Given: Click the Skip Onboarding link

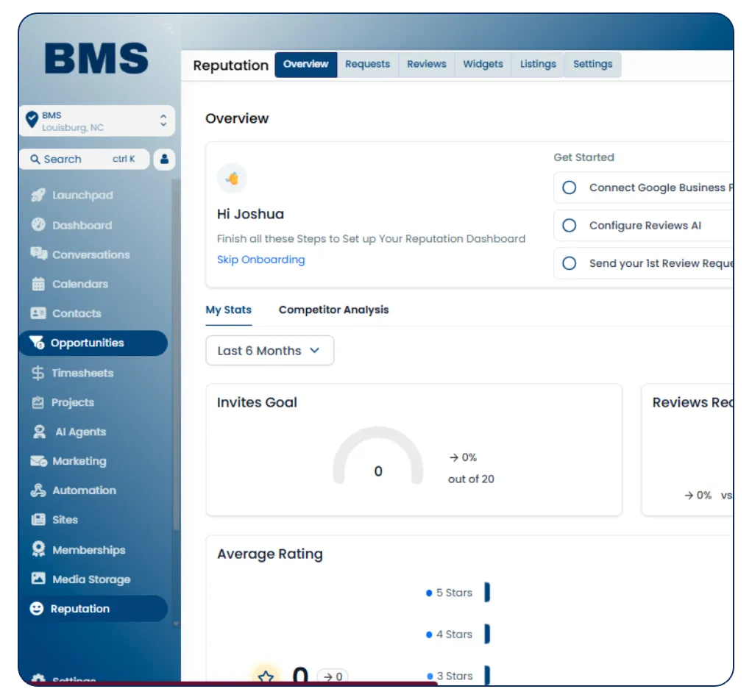Looking at the screenshot, I should pyautogui.click(x=261, y=260).
